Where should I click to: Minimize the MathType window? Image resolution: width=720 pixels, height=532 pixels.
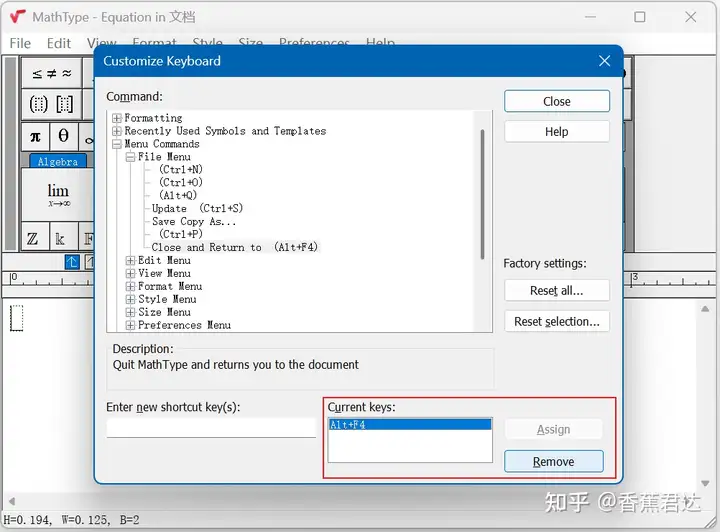[x=591, y=17]
